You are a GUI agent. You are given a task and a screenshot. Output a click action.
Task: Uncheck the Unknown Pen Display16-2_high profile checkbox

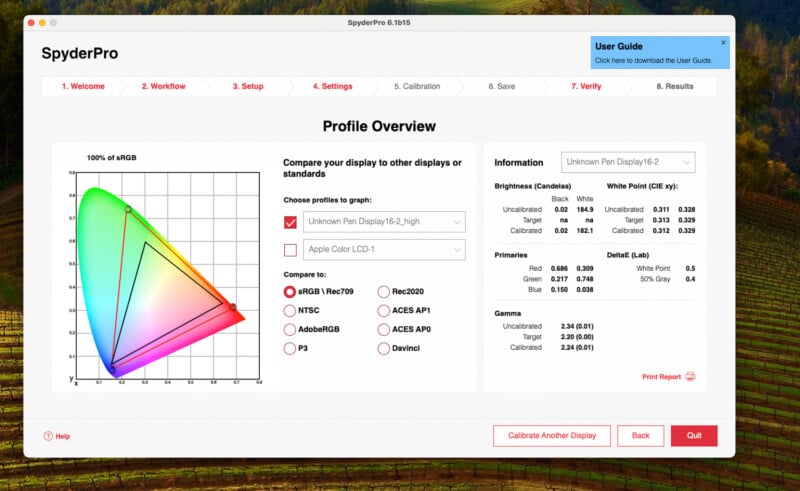coord(290,222)
